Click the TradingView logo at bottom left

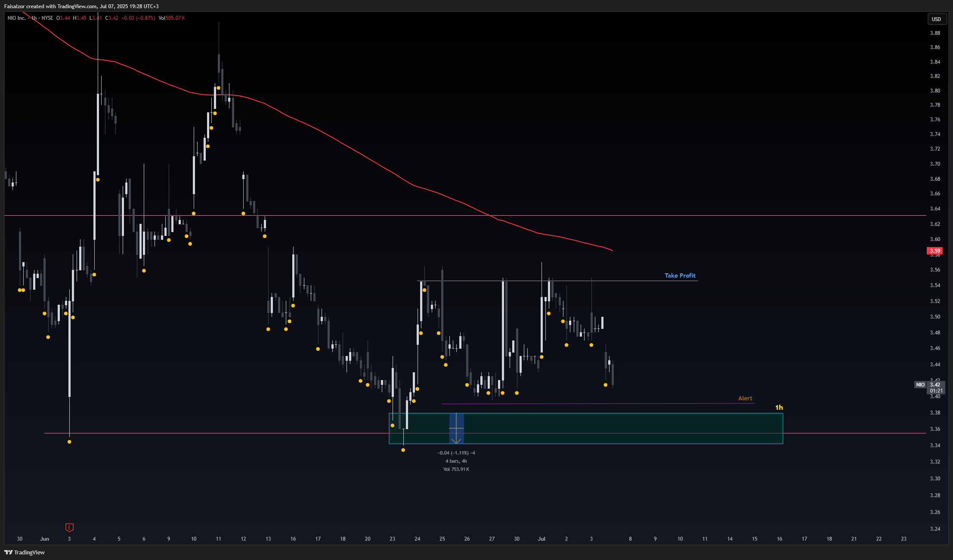tap(25, 552)
